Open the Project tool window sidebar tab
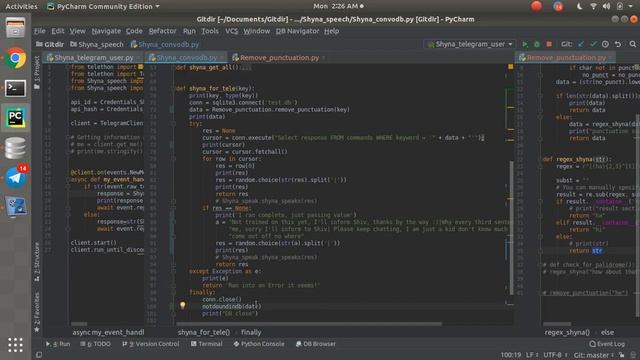Viewport: 640px width, 360px height. pos(37,72)
